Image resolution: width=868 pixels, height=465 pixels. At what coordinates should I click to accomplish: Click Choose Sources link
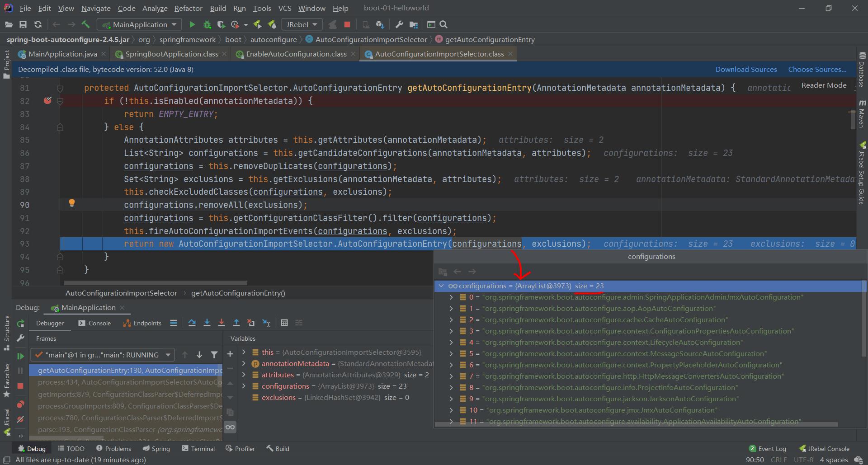click(817, 69)
